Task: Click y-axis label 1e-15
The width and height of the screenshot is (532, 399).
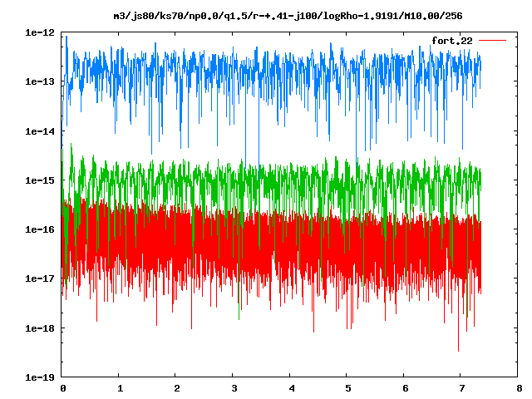Action: point(40,180)
